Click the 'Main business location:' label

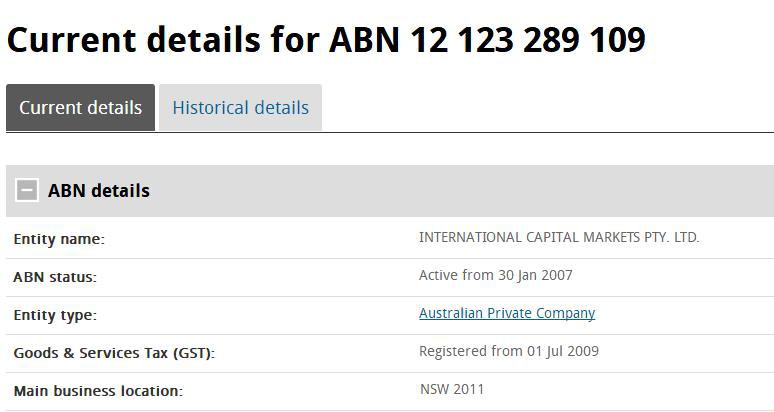[98, 391]
